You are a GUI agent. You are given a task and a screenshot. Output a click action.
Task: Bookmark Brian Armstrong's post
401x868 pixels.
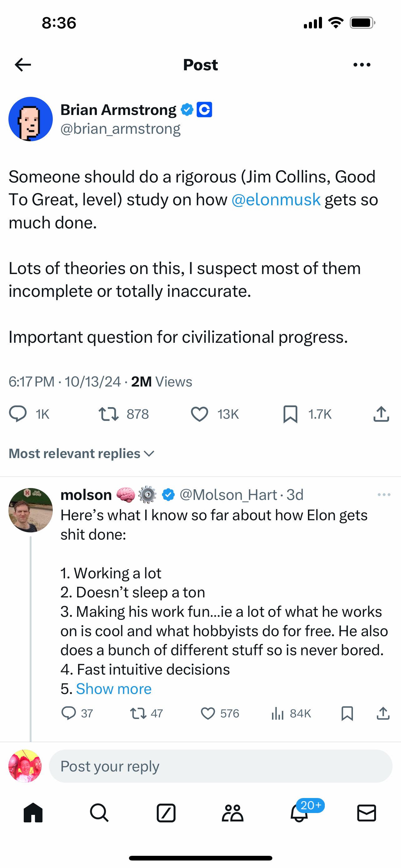click(290, 414)
